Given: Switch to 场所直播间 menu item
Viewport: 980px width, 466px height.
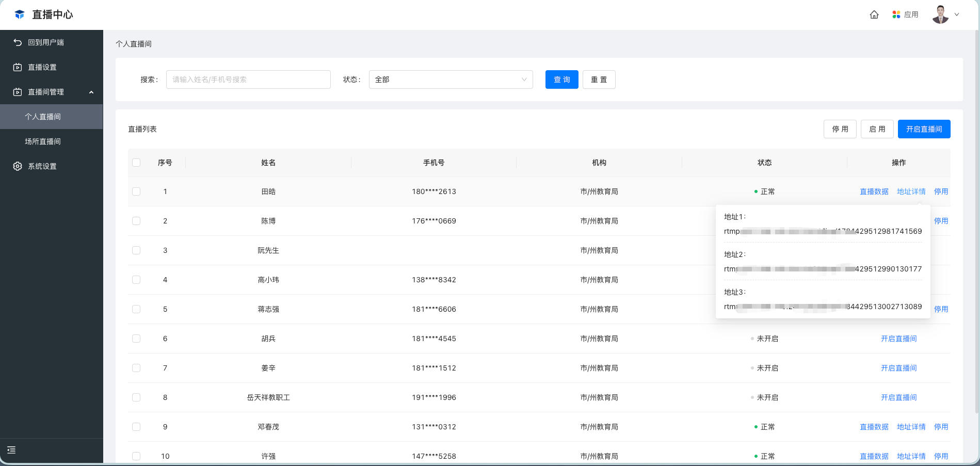Looking at the screenshot, I should (x=43, y=141).
